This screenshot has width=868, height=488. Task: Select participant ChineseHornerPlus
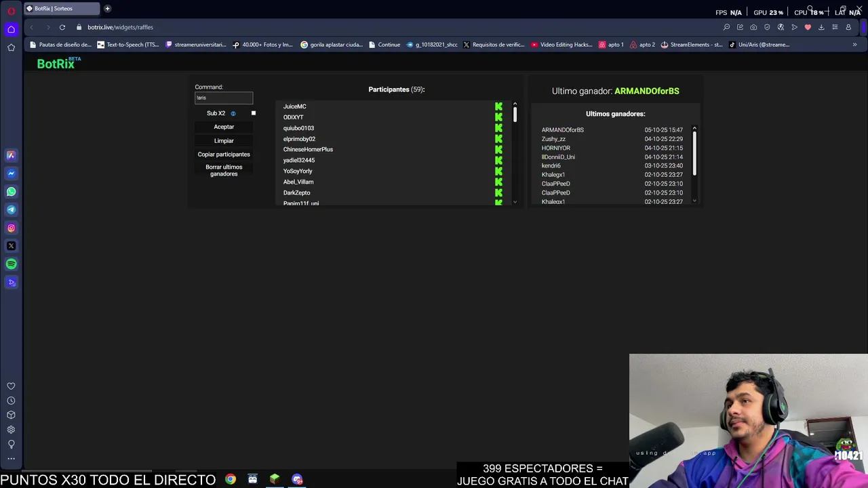coord(308,150)
